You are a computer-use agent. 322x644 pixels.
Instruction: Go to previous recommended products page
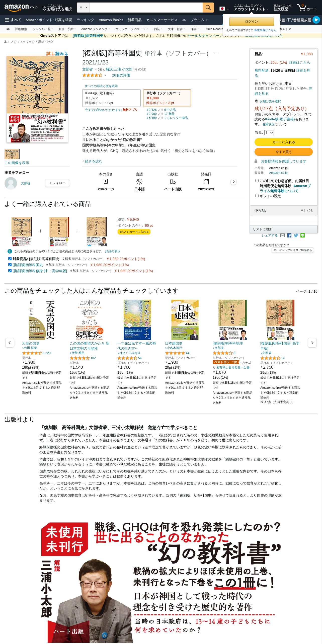(x=10, y=343)
